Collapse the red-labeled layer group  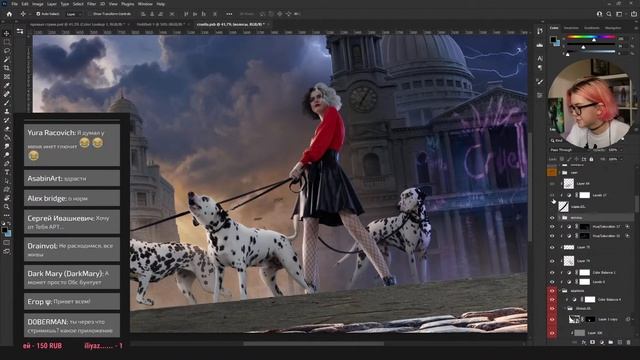tap(560, 291)
